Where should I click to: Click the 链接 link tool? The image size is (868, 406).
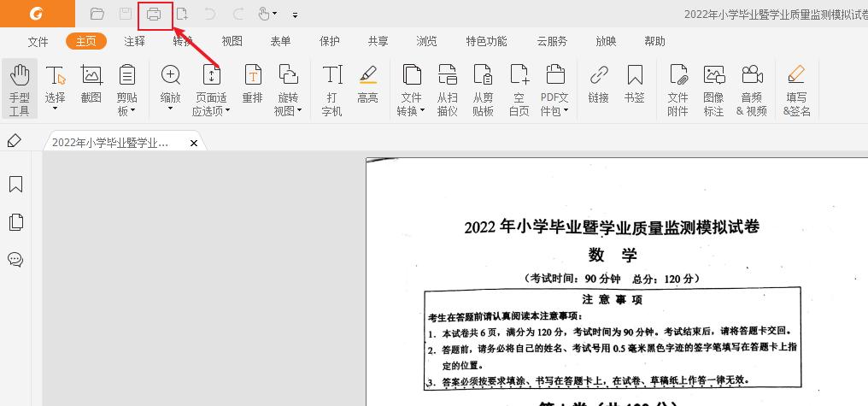(x=599, y=84)
